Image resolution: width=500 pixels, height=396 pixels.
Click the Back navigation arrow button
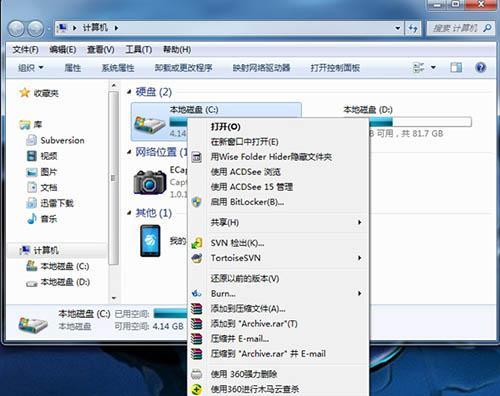pos(16,28)
